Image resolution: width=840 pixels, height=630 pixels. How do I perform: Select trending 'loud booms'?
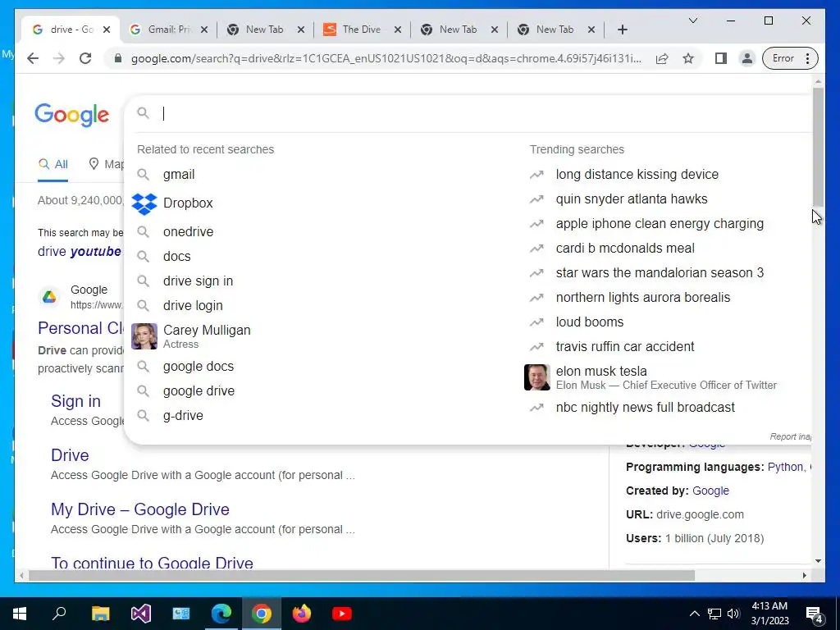[x=590, y=322]
